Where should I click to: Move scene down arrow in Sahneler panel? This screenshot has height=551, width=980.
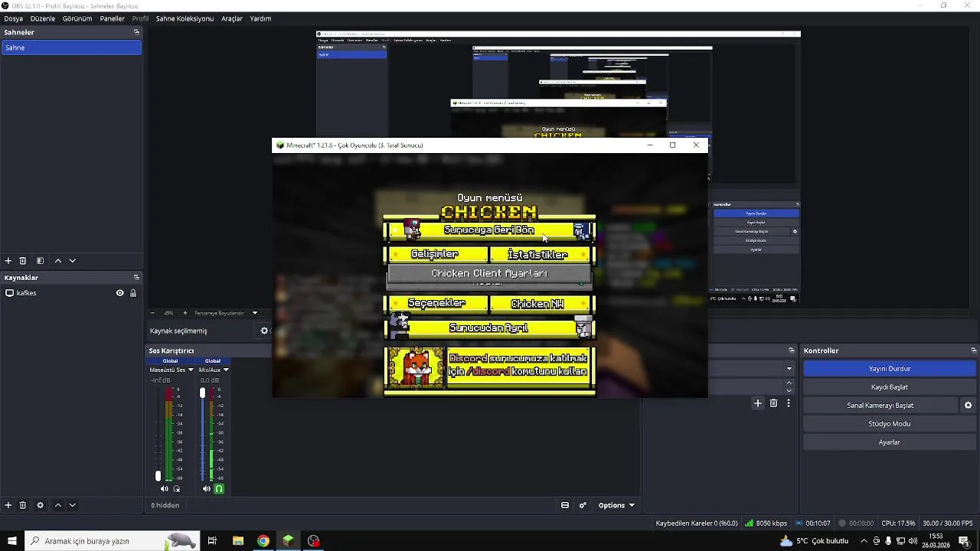[73, 261]
